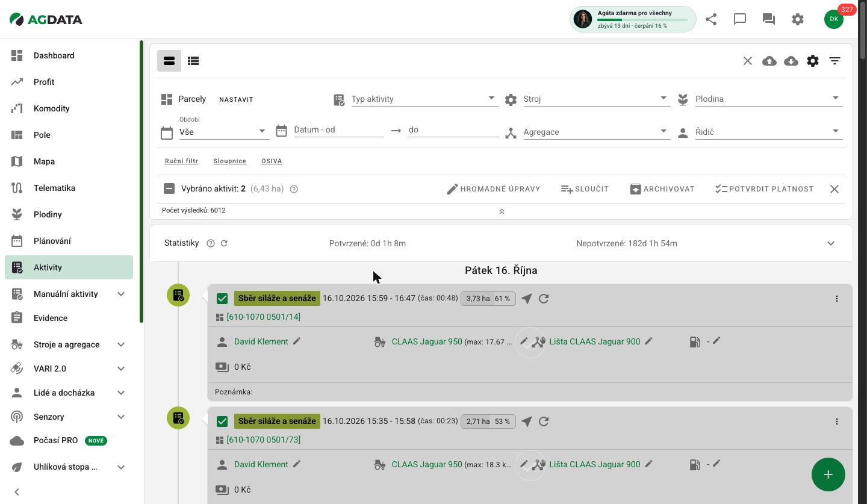The width and height of the screenshot is (867, 504).
Task: Click the Agáta trial progress bar
Action: coord(642,20)
